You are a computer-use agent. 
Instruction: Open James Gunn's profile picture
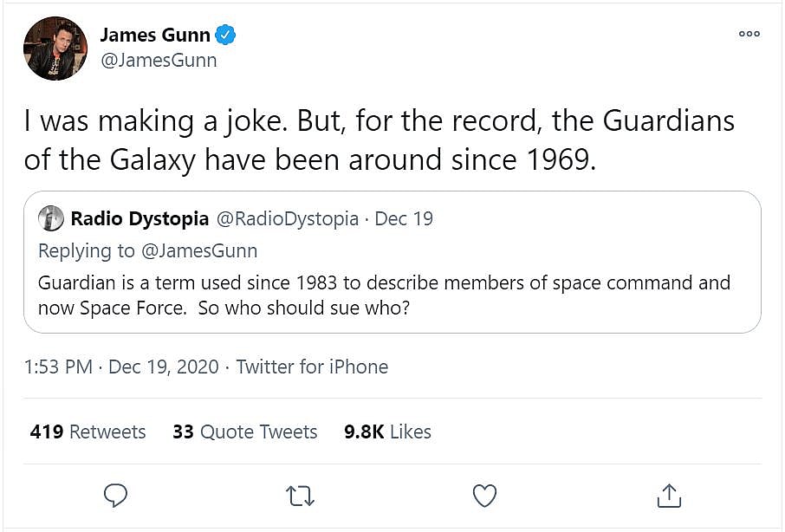click(x=55, y=49)
